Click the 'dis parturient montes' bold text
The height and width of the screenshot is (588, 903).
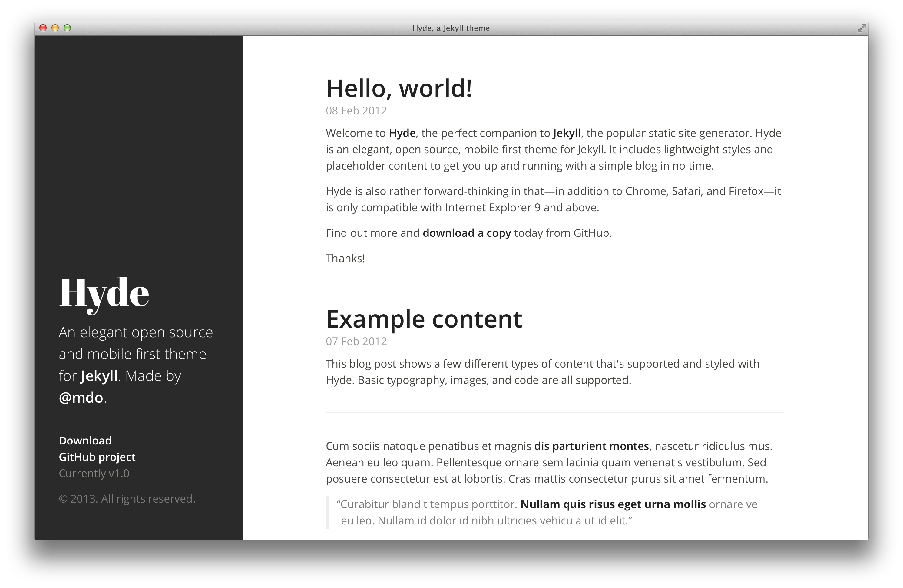(x=591, y=446)
